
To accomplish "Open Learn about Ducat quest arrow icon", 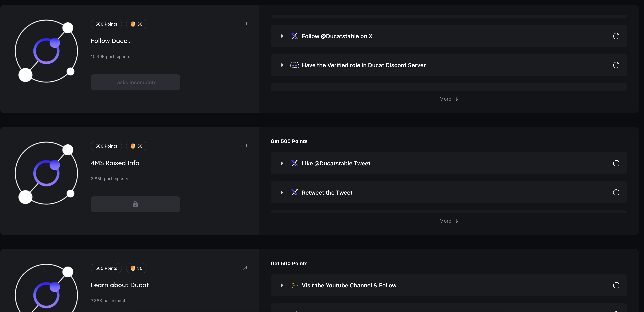I will tap(245, 268).
